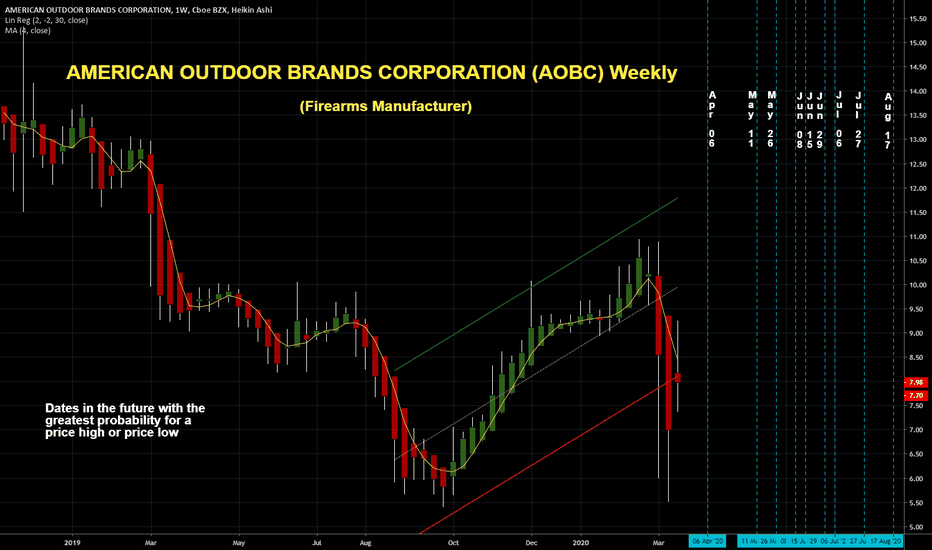The width and height of the screenshot is (932, 550).
Task: Select the vertical Jul 06 date label
Action: pos(839,120)
